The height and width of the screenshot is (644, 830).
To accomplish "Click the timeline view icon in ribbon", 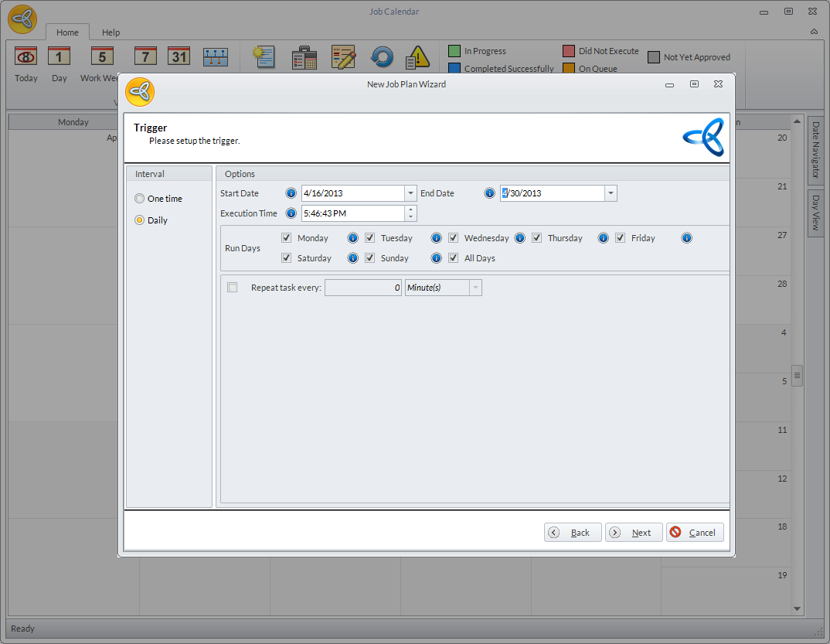I will (216, 57).
